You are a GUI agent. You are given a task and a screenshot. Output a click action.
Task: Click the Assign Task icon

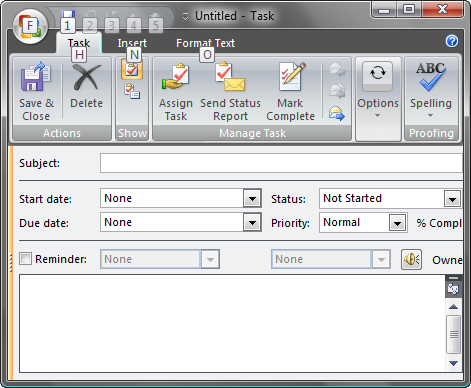click(x=176, y=77)
